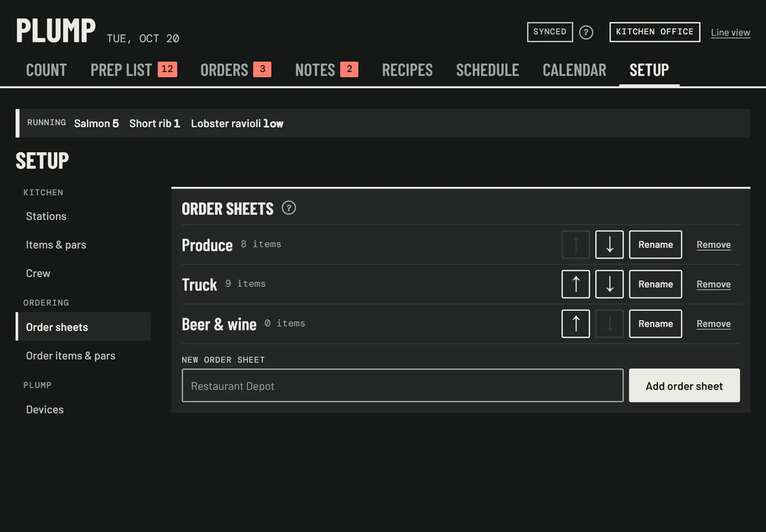Move Produce sheet down with arrow
Screen dimensions: 766x532
click(609, 245)
